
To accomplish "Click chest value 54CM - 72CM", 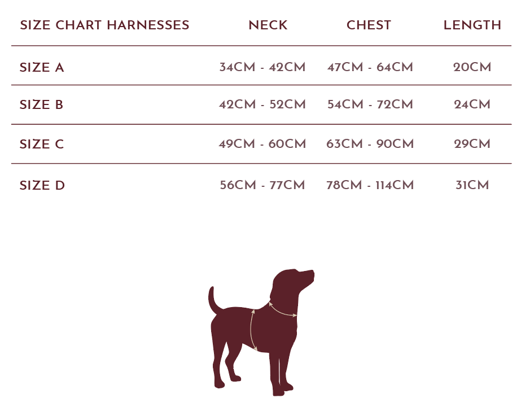I will [370, 104].
